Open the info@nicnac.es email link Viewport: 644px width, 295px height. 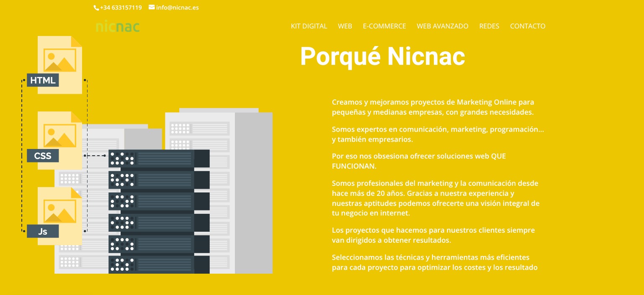point(177,8)
